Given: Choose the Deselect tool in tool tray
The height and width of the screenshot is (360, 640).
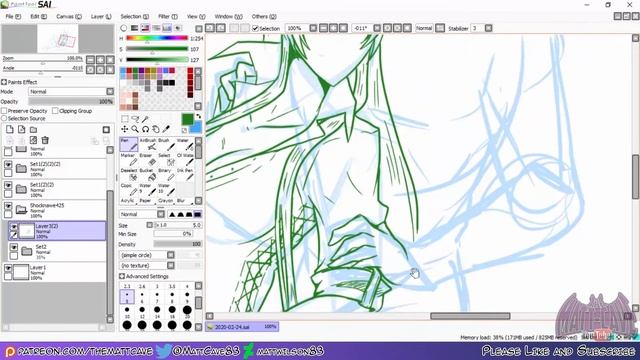Looking at the screenshot, I should pos(129,175).
